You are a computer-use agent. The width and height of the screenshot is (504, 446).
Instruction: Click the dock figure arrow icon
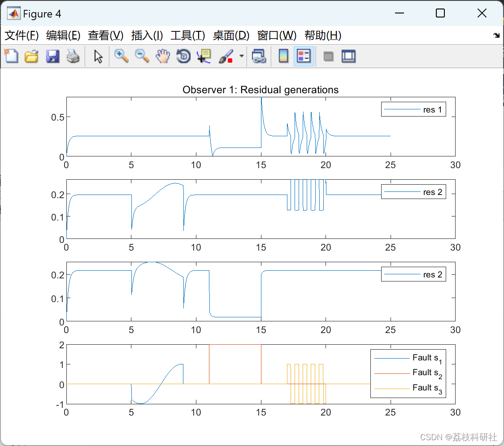pyautogui.click(x=496, y=35)
